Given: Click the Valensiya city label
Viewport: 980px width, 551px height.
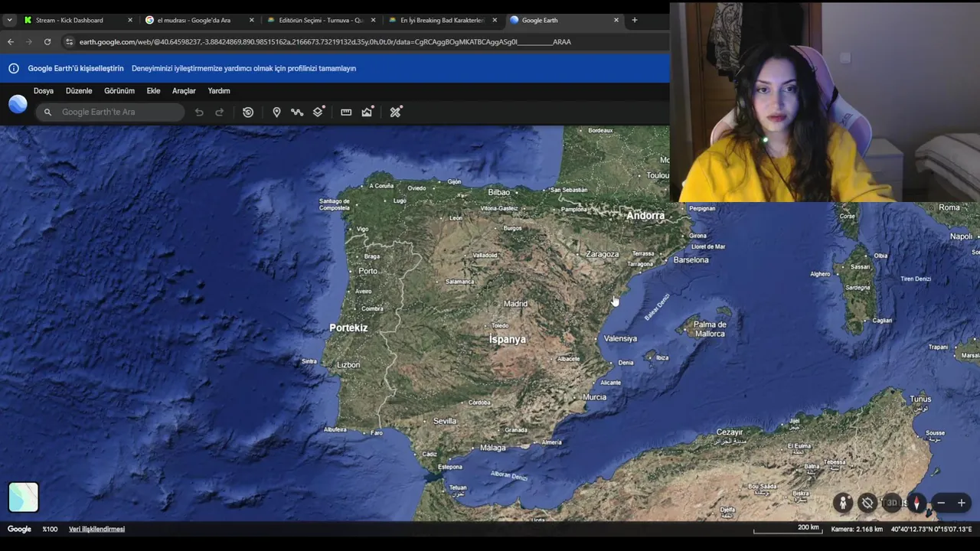Looking at the screenshot, I should point(620,338).
